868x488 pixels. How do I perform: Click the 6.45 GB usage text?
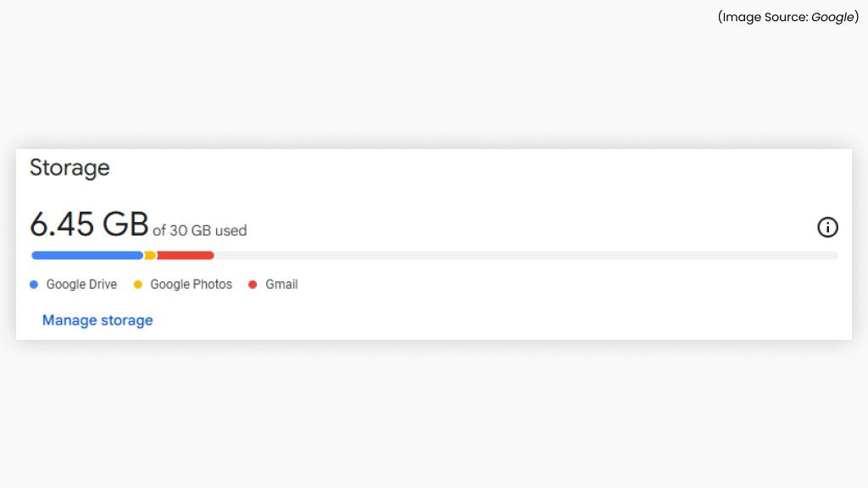pyautogui.click(x=87, y=224)
